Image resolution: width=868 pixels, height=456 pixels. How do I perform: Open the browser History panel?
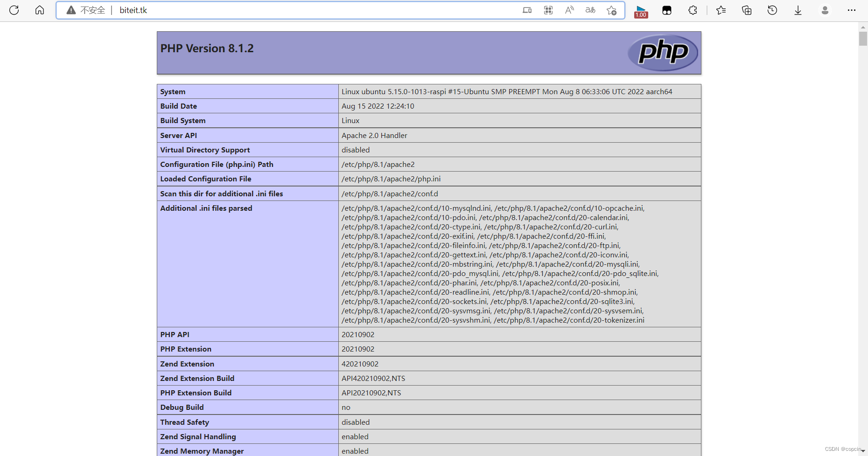772,10
